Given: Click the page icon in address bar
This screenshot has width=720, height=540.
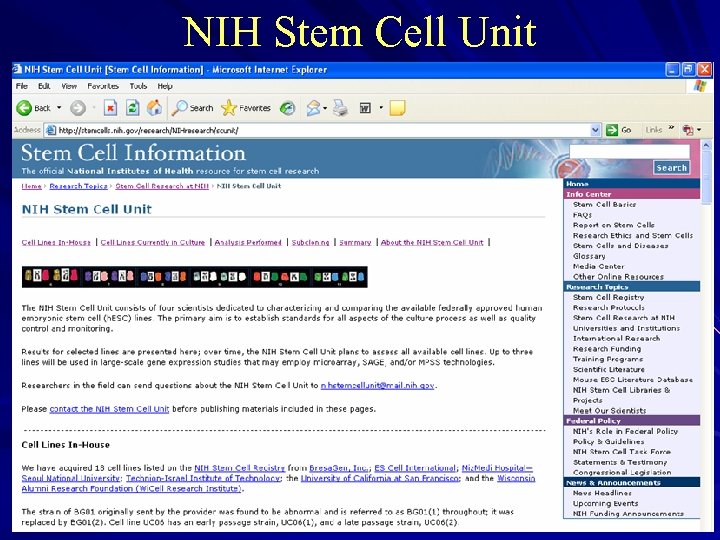Looking at the screenshot, I should pyautogui.click(x=51, y=130).
